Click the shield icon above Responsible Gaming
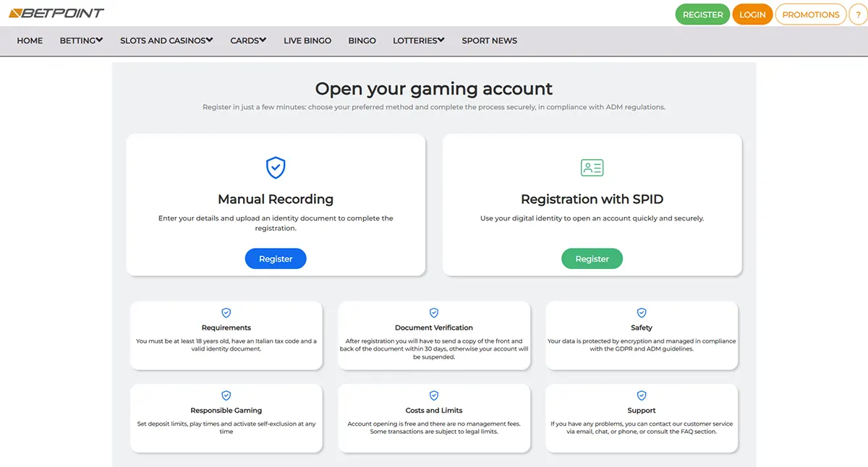 coord(226,395)
